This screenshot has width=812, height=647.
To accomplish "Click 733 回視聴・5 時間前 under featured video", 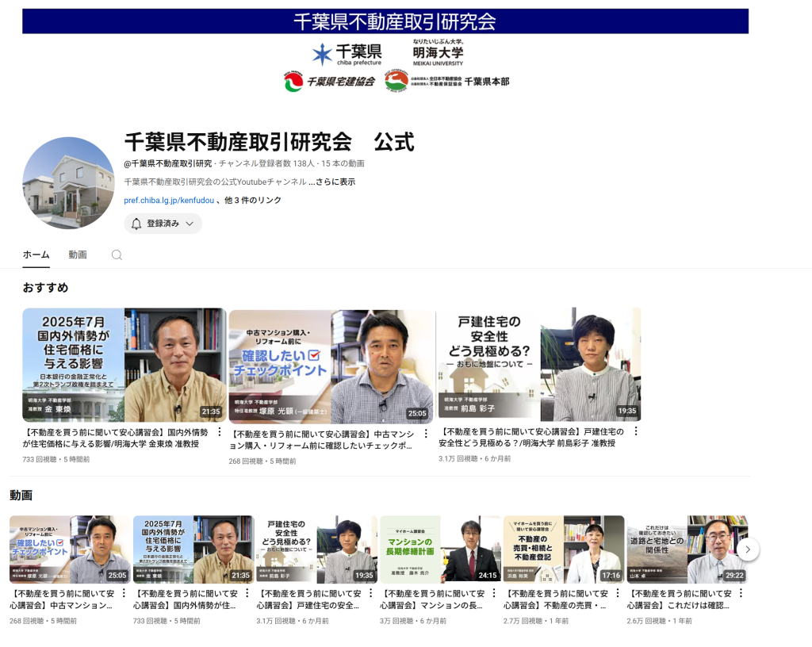I will tap(56, 459).
